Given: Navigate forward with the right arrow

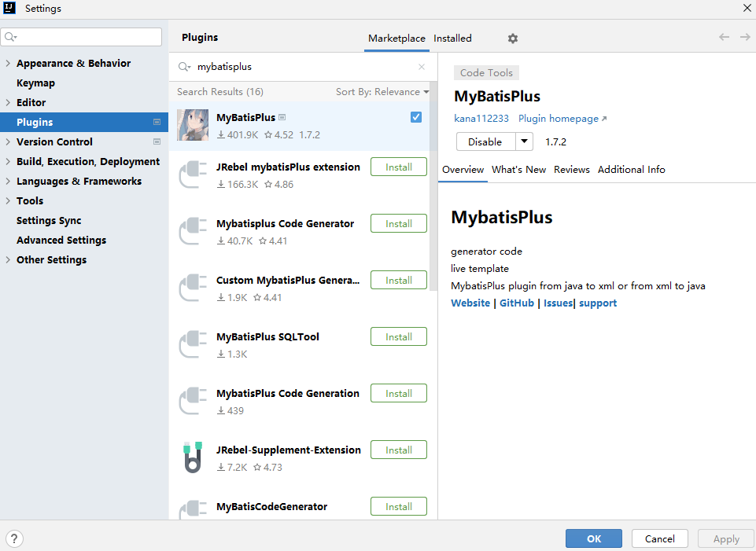Looking at the screenshot, I should pos(745,37).
